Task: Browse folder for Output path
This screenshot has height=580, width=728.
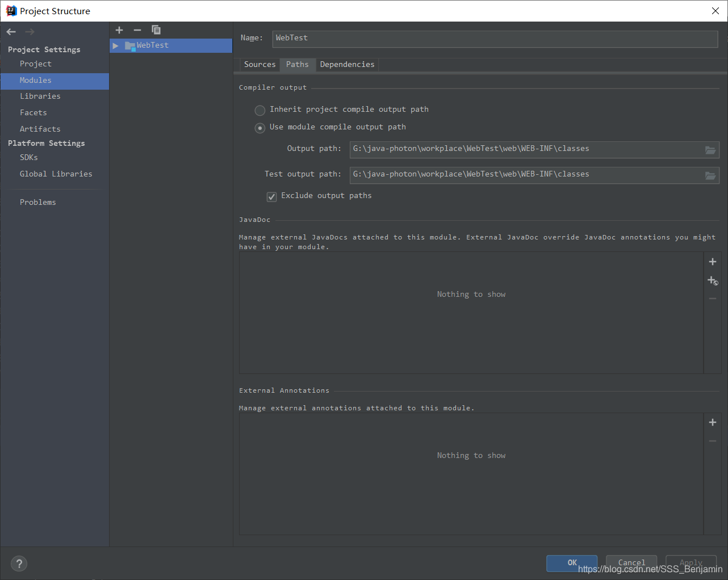Action: click(x=710, y=150)
